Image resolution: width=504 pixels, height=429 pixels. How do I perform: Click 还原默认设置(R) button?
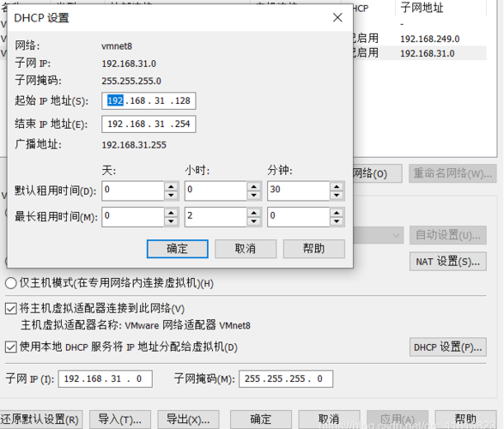point(41,420)
